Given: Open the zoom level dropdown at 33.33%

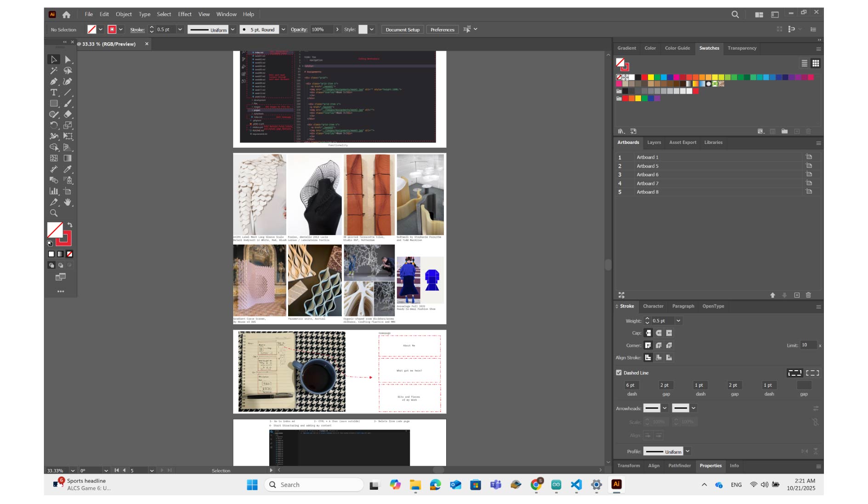Looking at the screenshot, I should (73, 470).
